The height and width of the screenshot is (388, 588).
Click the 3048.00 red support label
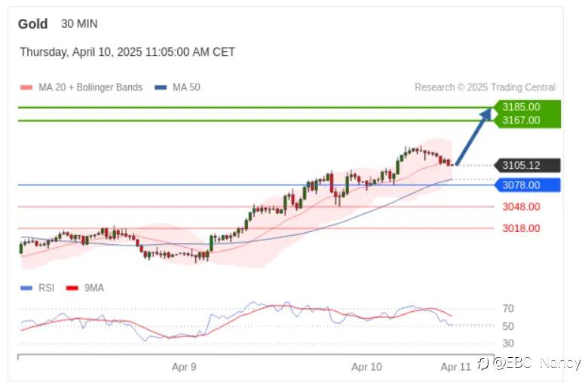521,207
